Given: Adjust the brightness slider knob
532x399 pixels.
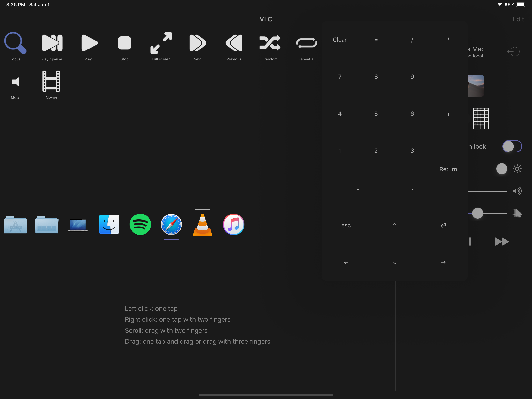Looking at the screenshot, I should tap(501, 169).
